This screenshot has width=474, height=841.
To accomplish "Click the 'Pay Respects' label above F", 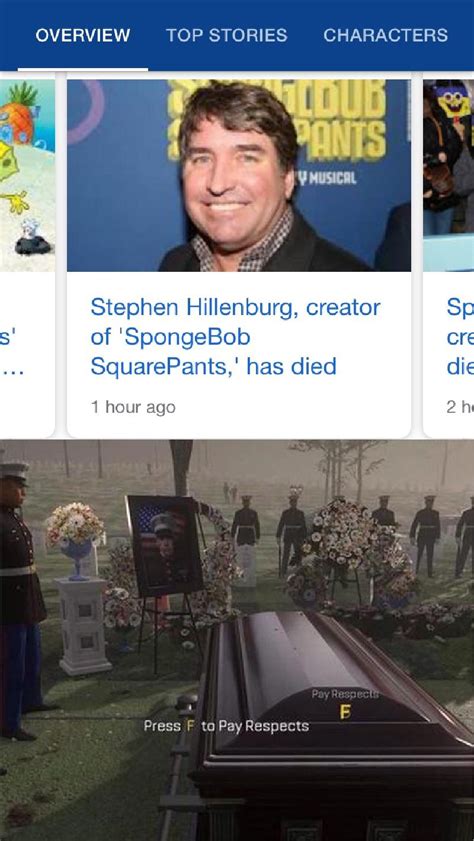I will pos(345,694).
